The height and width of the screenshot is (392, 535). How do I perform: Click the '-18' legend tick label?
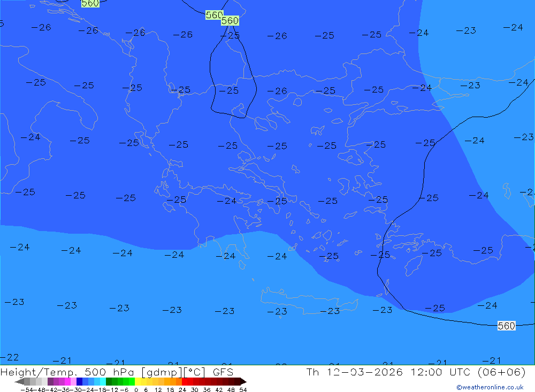tap(100, 390)
